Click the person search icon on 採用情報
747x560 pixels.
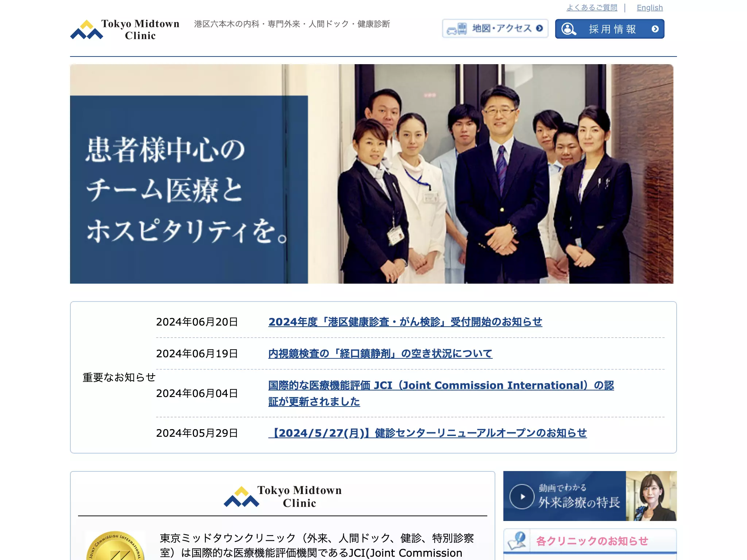tap(568, 29)
